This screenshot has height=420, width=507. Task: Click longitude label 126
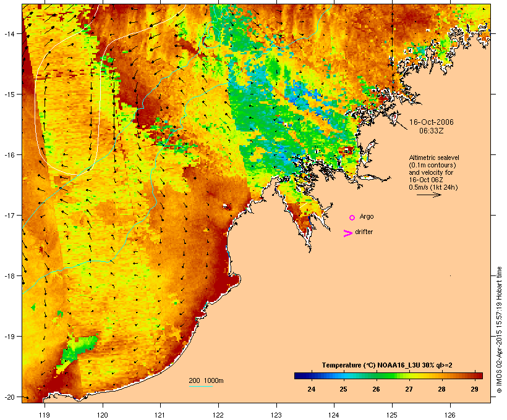click(450, 415)
